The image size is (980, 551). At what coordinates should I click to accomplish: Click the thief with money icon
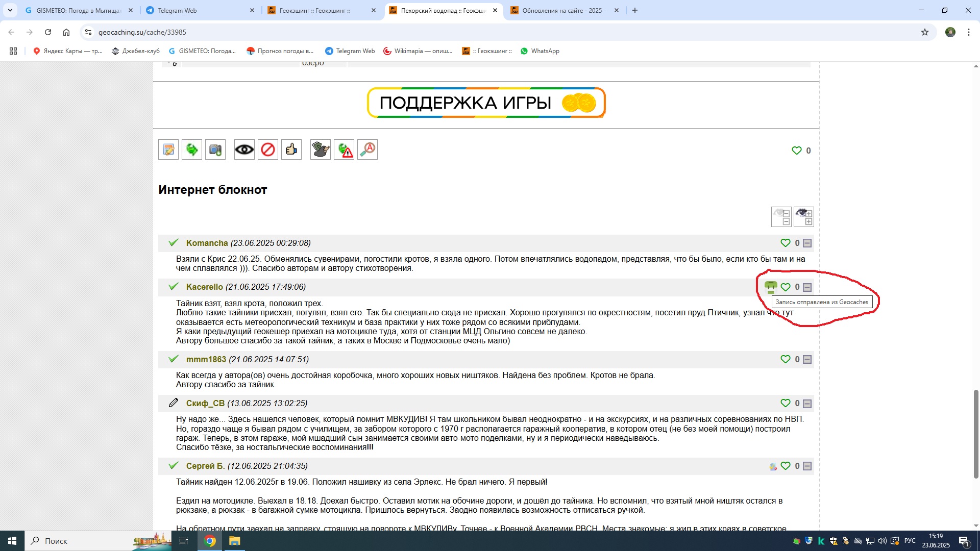coord(321,149)
